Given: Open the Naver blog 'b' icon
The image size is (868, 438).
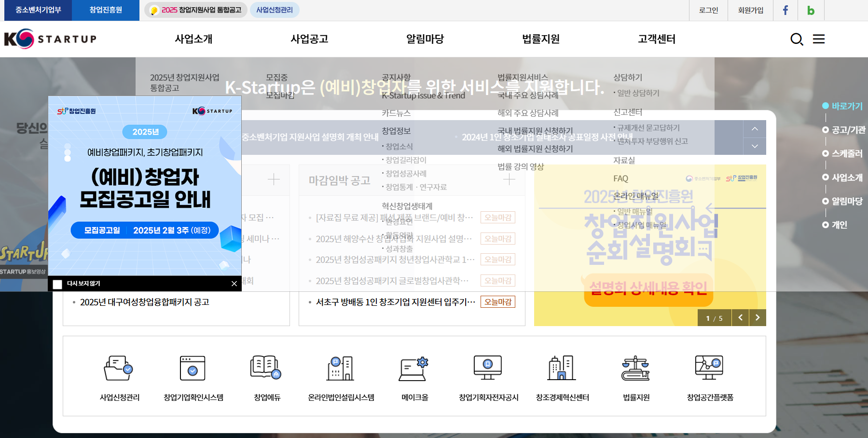Looking at the screenshot, I should pos(811,10).
